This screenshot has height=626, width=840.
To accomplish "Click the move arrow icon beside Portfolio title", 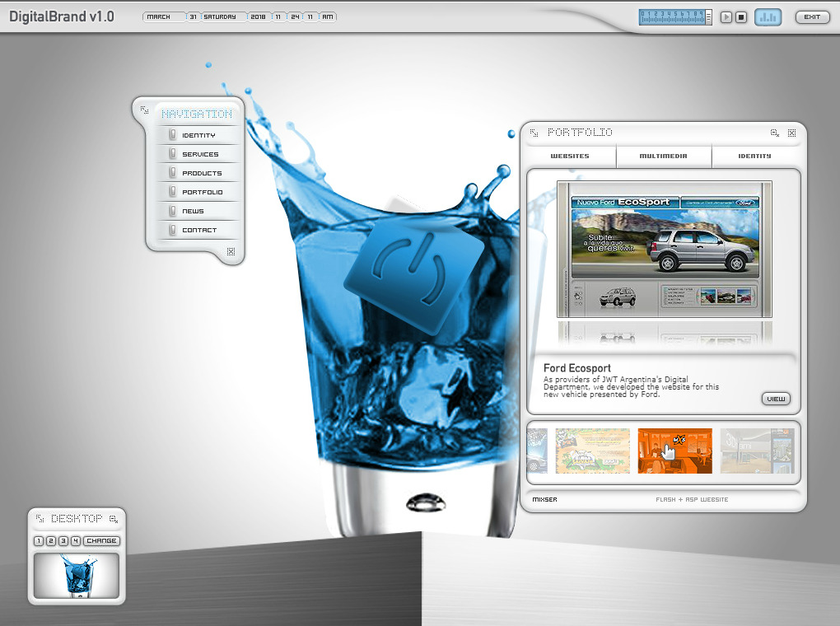I will (x=534, y=133).
